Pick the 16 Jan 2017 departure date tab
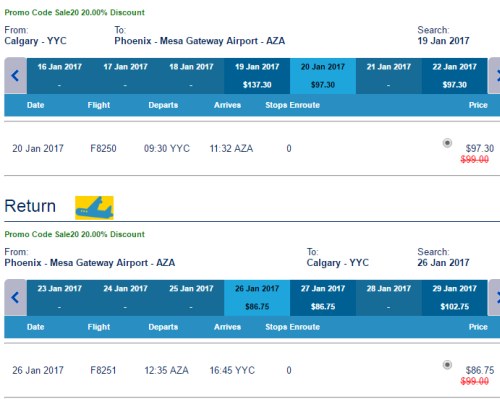This screenshot has width=500, height=399. tap(60, 76)
